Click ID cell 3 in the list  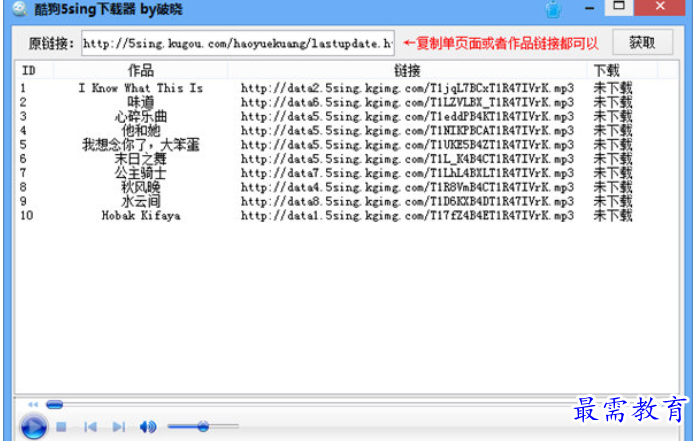click(x=23, y=117)
